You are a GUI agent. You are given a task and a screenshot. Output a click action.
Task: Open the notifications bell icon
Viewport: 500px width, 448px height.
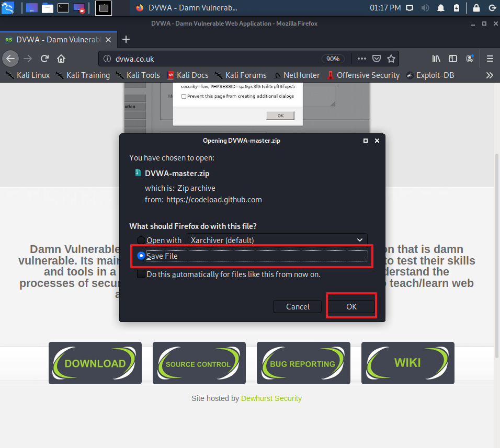(x=441, y=8)
